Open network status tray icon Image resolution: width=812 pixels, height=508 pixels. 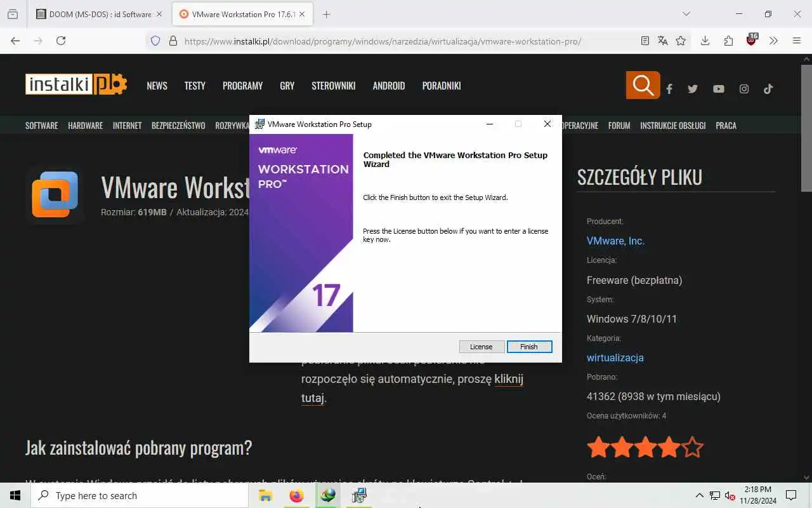pyautogui.click(x=715, y=496)
